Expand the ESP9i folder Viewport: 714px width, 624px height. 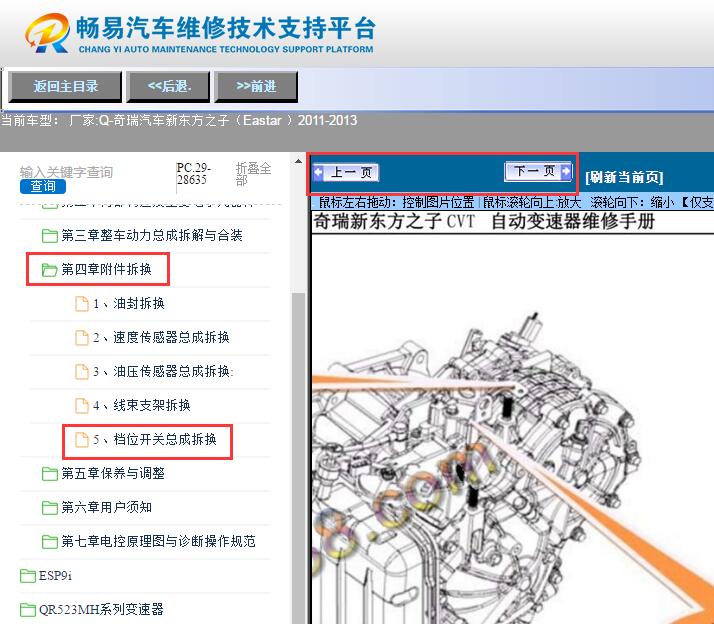point(55,575)
